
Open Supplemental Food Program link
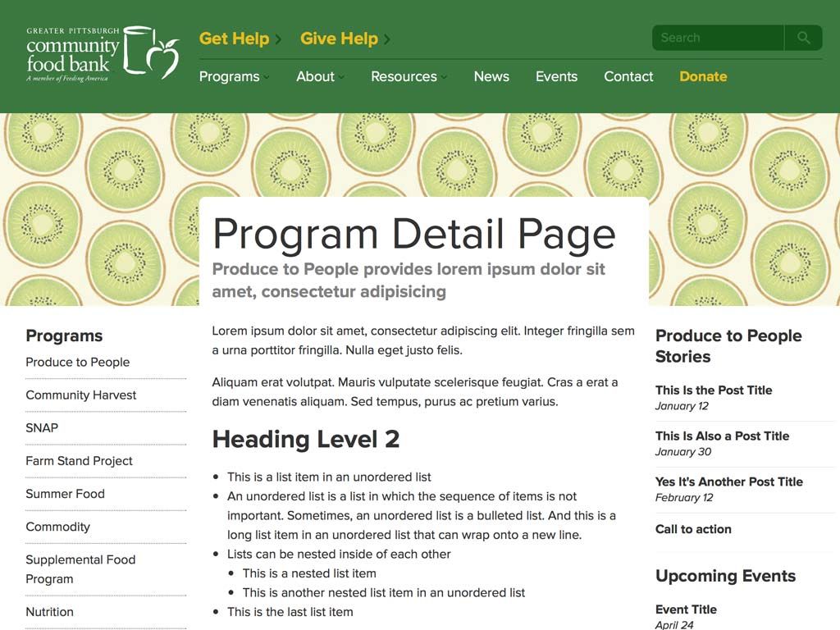tap(80, 568)
